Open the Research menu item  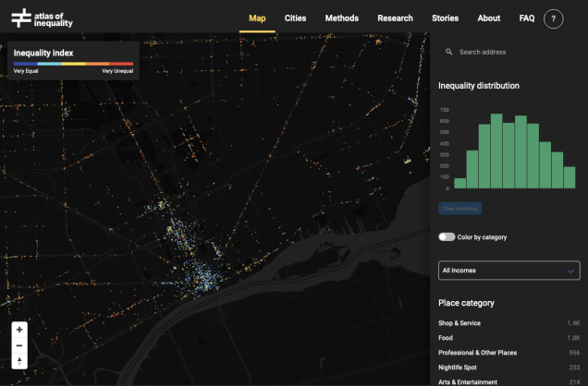[395, 18]
